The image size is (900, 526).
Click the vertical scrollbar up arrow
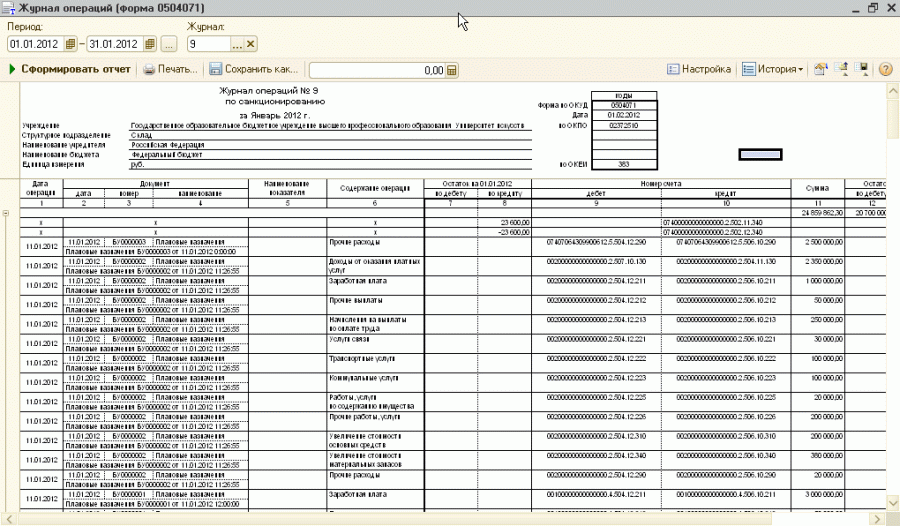(893, 91)
